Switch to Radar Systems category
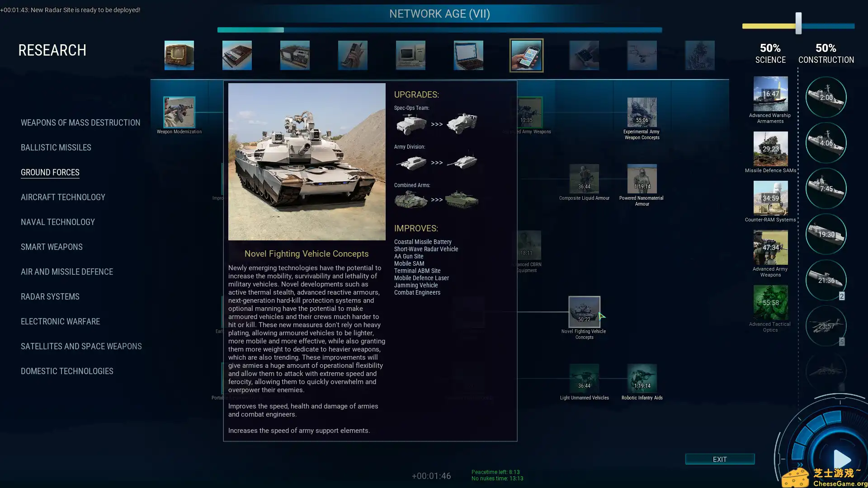The width and height of the screenshot is (868, 488). click(x=50, y=297)
